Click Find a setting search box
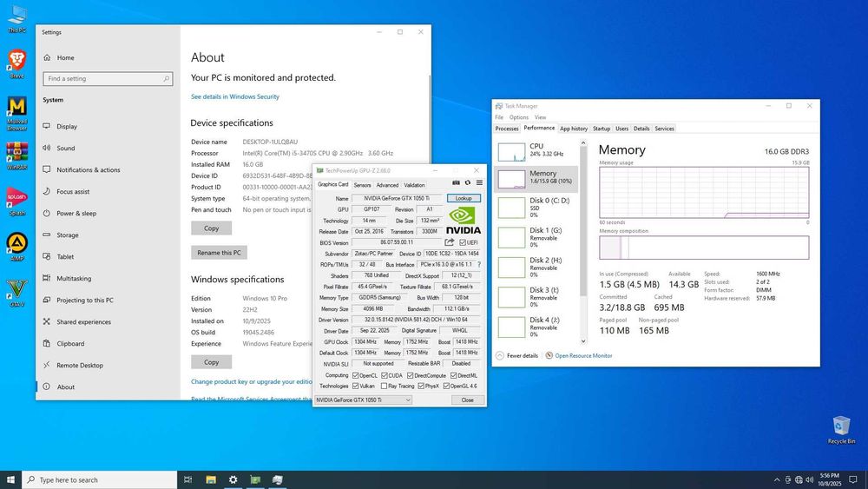 (x=108, y=79)
